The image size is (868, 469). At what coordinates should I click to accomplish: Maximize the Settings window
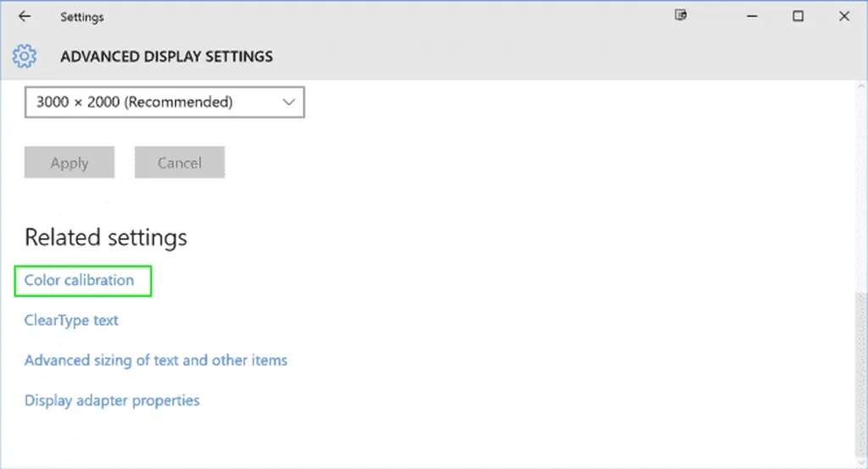click(x=798, y=16)
